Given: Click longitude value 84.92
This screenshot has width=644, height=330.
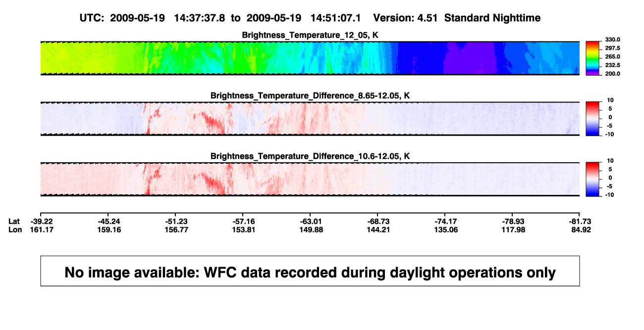Looking at the screenshot, I should pos(582,230).
